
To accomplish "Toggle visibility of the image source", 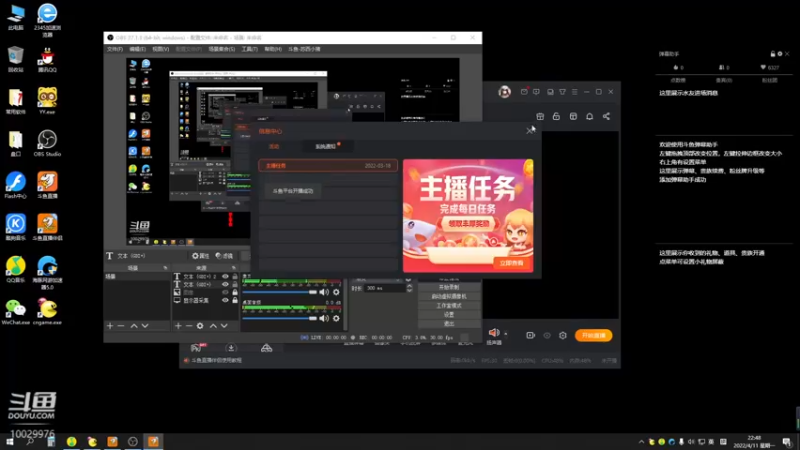I will tap(225, 292).
